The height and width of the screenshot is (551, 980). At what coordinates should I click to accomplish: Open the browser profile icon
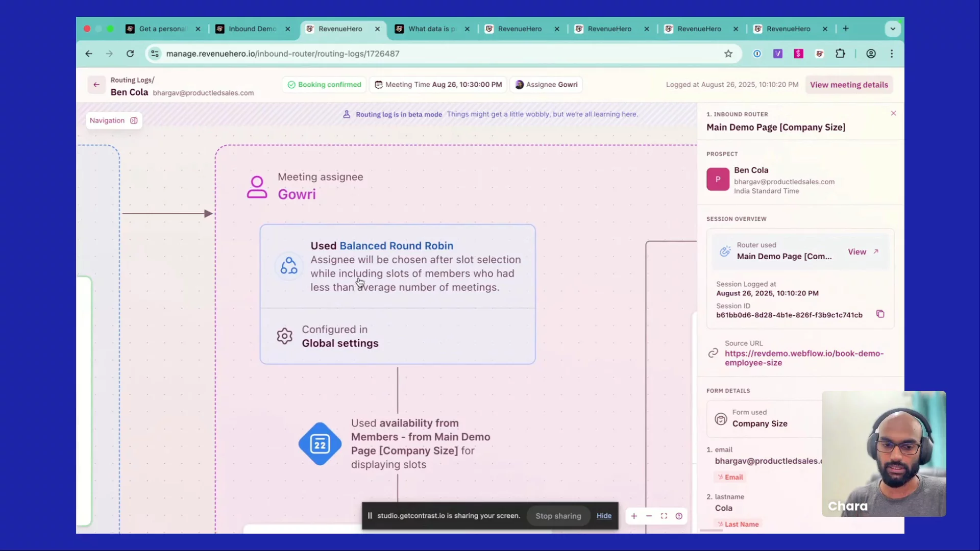[x=871, y=54]
